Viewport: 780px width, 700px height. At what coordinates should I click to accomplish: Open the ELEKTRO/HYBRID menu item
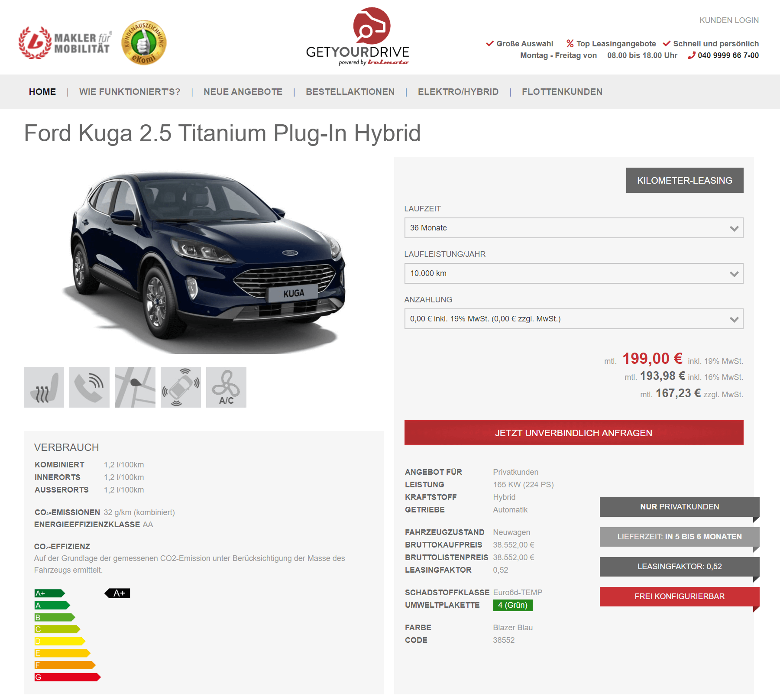coord(458,92)
